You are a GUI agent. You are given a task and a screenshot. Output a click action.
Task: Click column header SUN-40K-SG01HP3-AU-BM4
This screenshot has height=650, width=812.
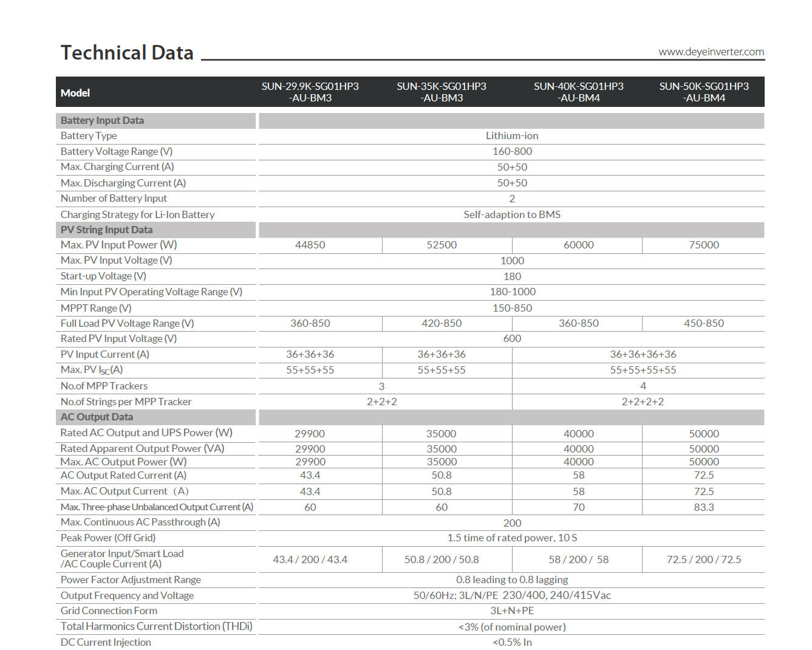579,92
